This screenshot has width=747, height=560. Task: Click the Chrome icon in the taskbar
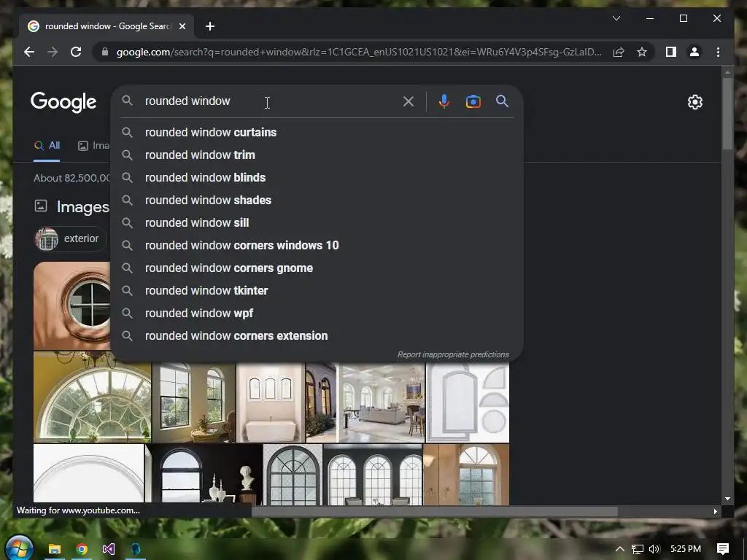(82, 549)
